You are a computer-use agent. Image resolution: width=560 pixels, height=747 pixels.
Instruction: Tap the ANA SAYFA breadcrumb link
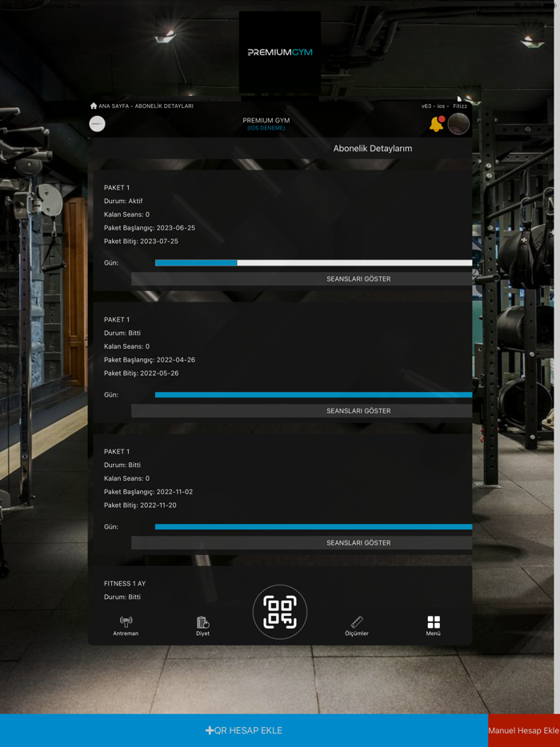pos(113,106)
